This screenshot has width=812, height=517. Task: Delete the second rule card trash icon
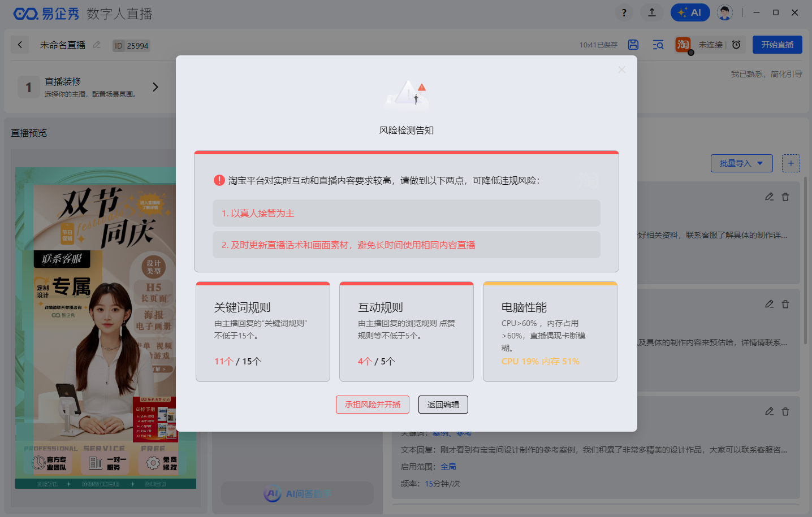(785, 304)
